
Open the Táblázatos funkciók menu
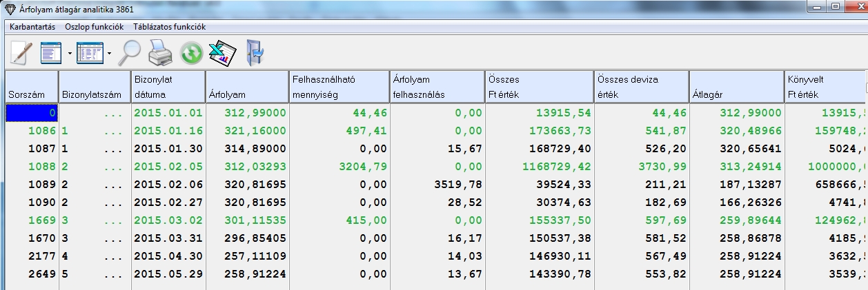click(170, 27)
